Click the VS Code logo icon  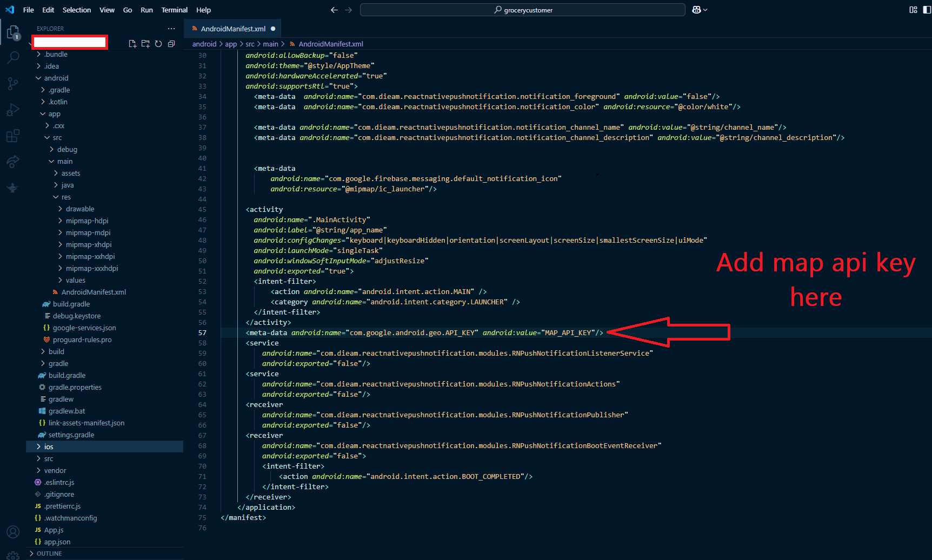coord(10,10)
